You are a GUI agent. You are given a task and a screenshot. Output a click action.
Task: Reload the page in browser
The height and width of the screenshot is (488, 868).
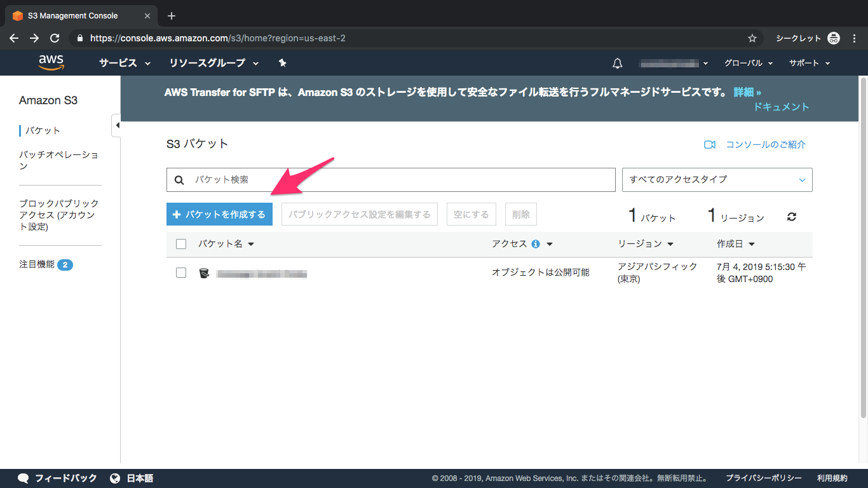click(x=55, y=38)
